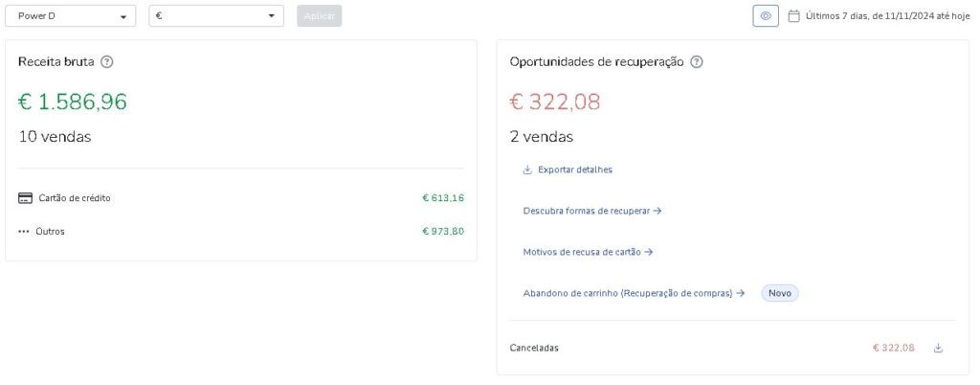Screen dimensions: 980x385
Task: Click the three-dots Outros icon
Action: click(24, 231)
